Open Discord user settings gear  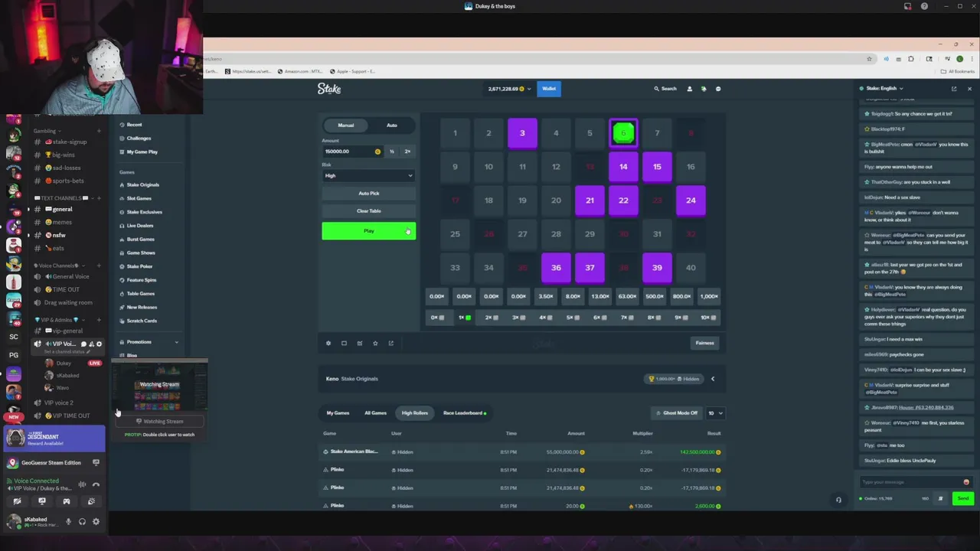(96, 522)
